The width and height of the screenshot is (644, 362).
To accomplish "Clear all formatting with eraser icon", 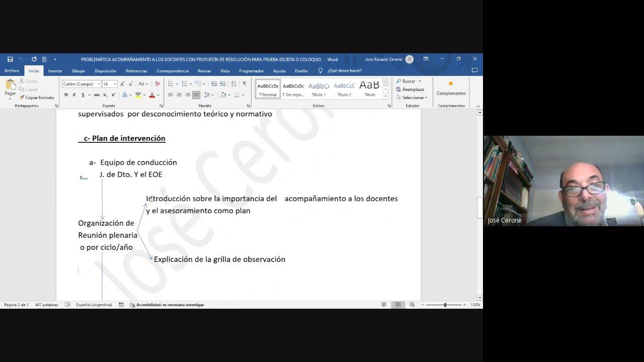I will (157, 84).
